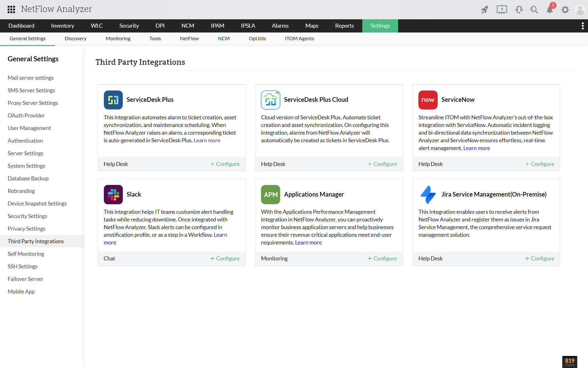Click the 819 Alarms counter badge
Image resolution: width=588 pixels, height=368 pixels.
[570, 362]
